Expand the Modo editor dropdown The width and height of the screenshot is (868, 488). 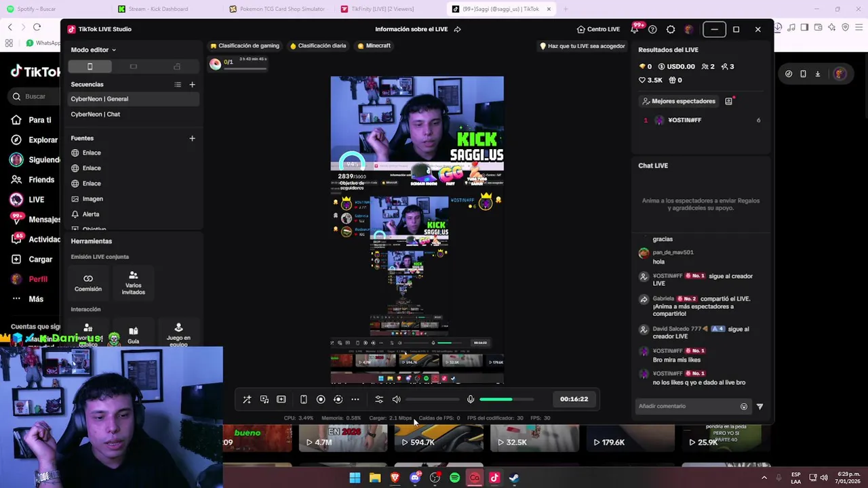point(94,49)
